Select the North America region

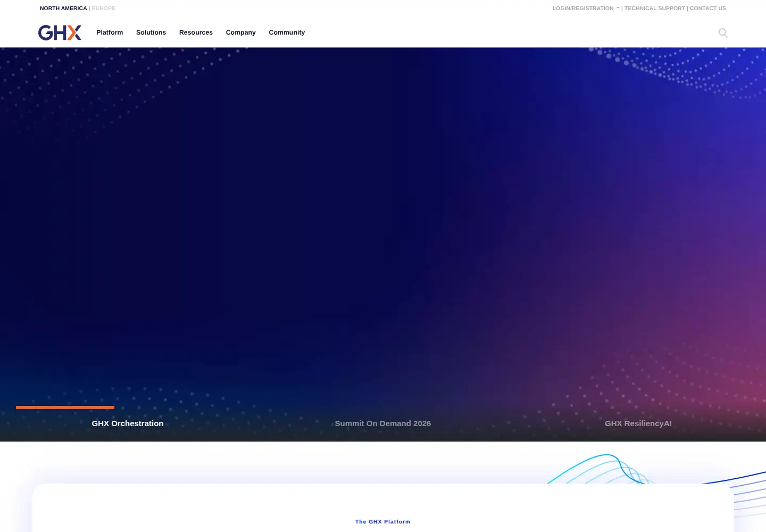click(x=63, y=9)
